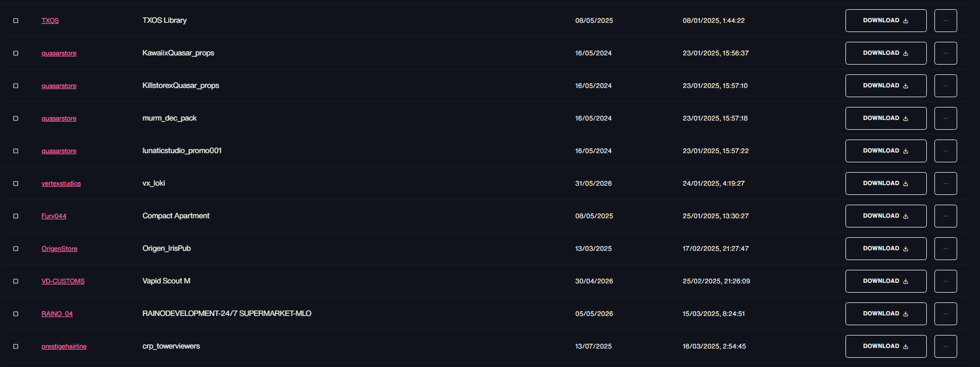Open more options for Origen_IrisPub row
Image resolution: width=980 pixels, height=367 pixels.
pos(945,249)
